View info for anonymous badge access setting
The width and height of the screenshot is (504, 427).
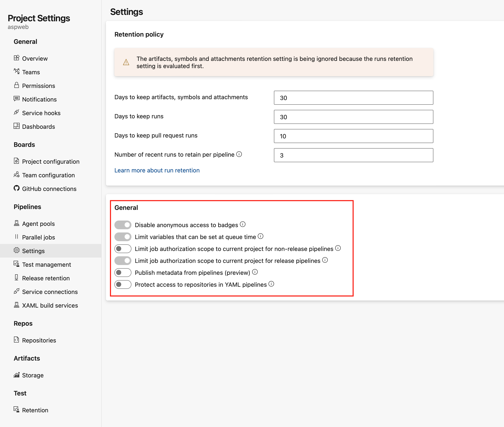coord(243,224)
